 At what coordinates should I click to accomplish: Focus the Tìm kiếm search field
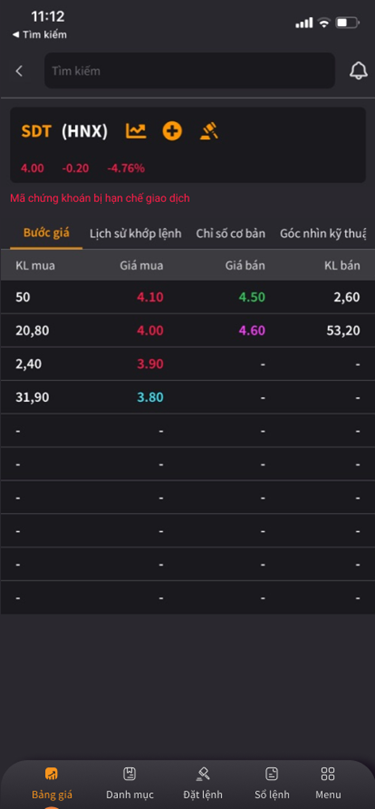pos(190,71)
